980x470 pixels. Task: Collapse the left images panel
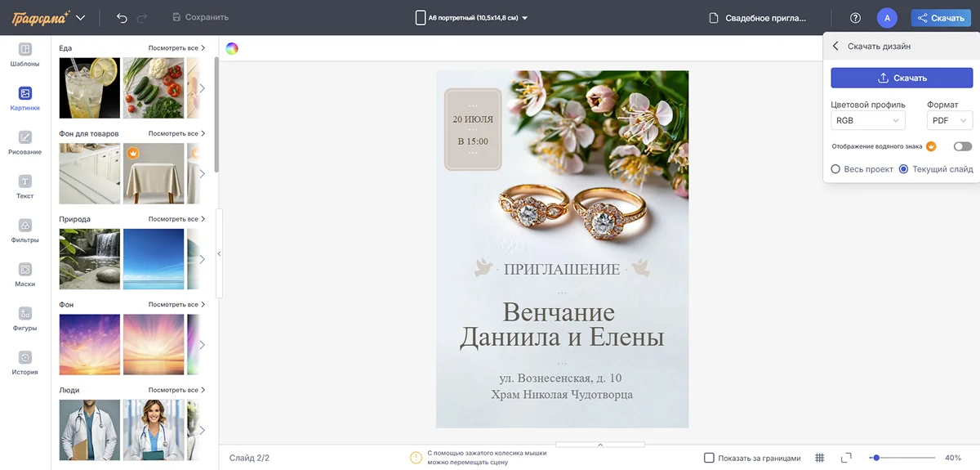click(219, 253)
